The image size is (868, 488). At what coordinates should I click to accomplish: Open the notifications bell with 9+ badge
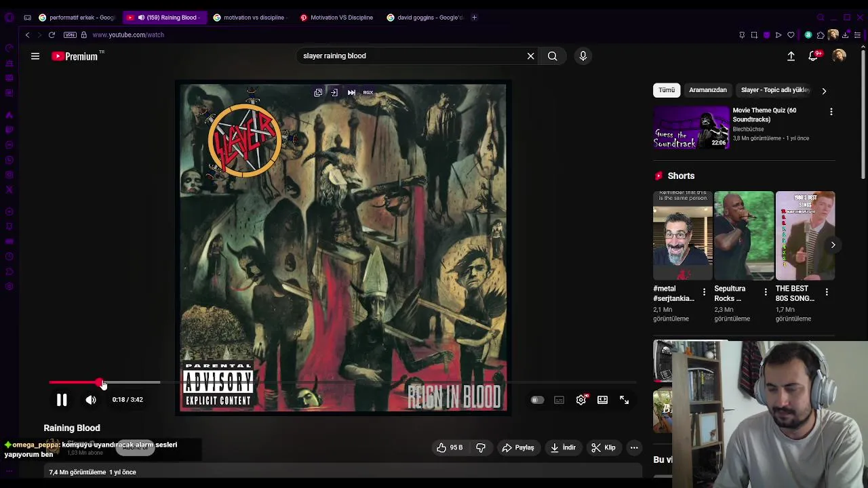[814, 56]
